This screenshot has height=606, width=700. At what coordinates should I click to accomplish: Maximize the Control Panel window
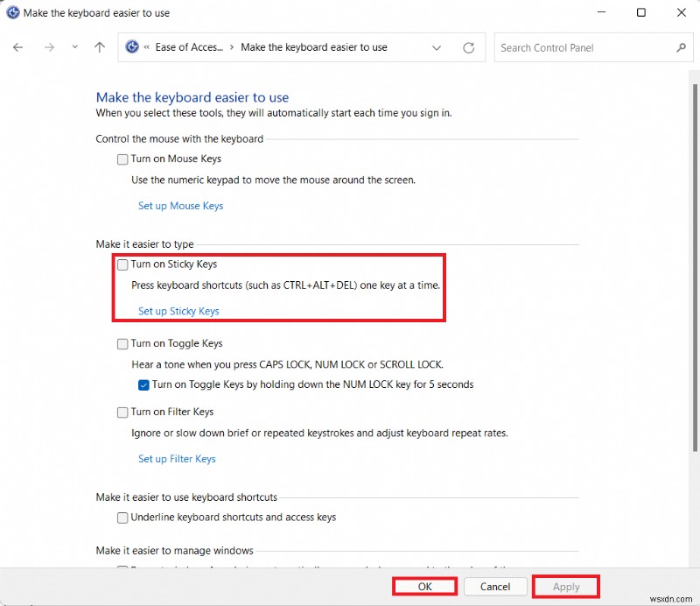pos(641,12)
